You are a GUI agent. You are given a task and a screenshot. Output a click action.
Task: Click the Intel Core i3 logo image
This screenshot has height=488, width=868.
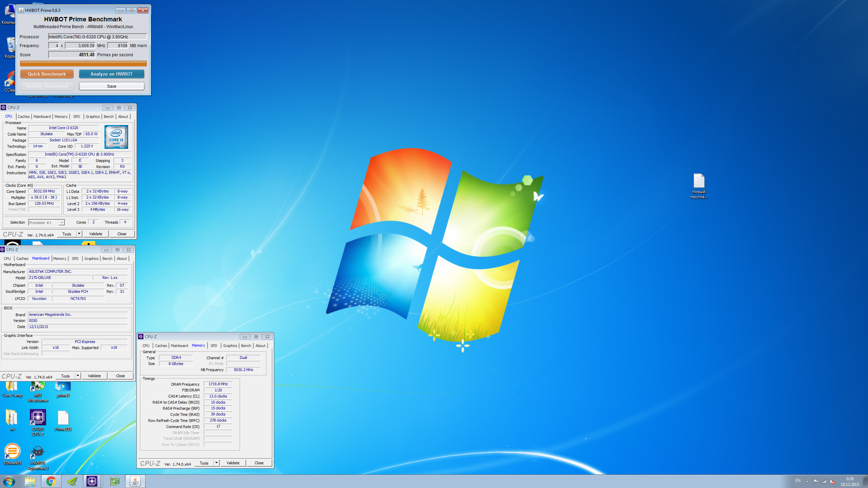(116, 137)
